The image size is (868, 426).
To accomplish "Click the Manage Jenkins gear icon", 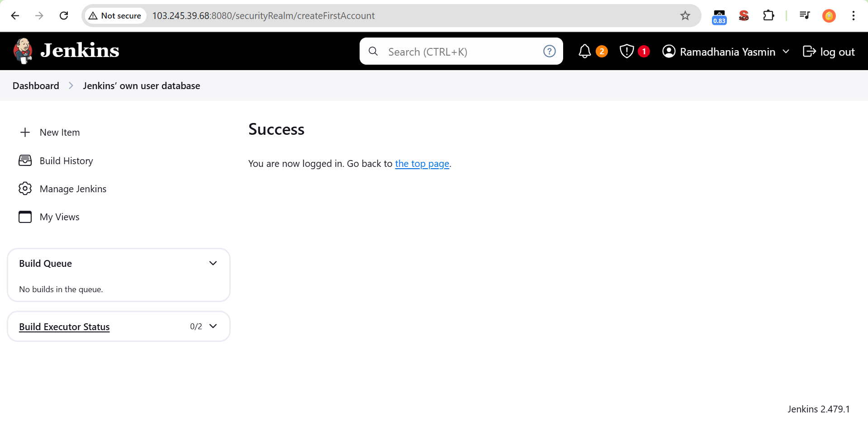I will (x=25, y=189).
